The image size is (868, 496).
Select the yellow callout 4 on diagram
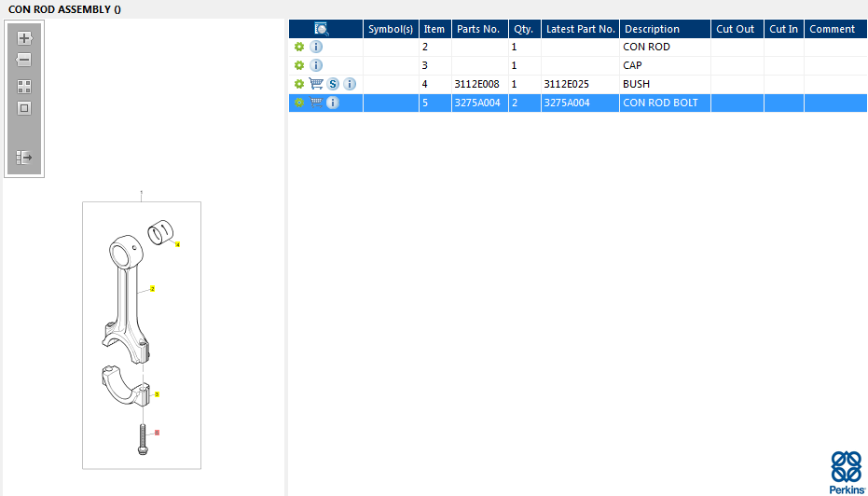tap(178, 244)
